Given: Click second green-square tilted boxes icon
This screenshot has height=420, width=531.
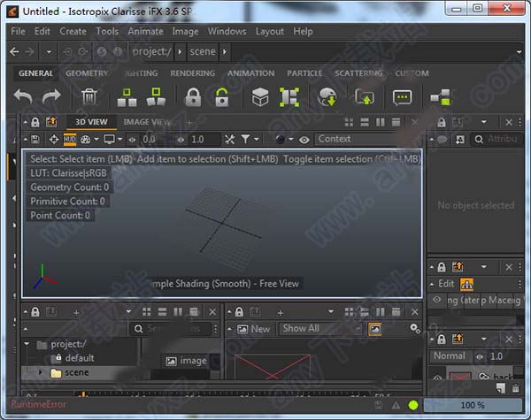Looking at the screenshot, I should tap(156, 97).
